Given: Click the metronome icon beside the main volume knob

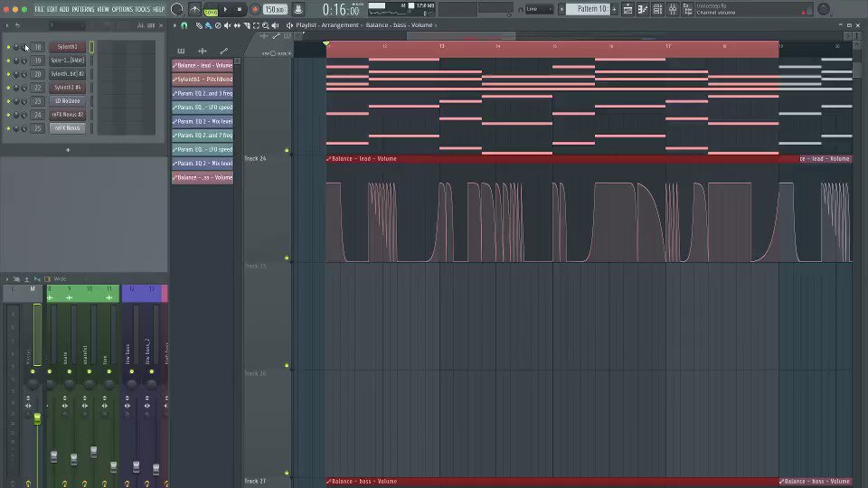Looking at the screenshot, I should point(194,9).
